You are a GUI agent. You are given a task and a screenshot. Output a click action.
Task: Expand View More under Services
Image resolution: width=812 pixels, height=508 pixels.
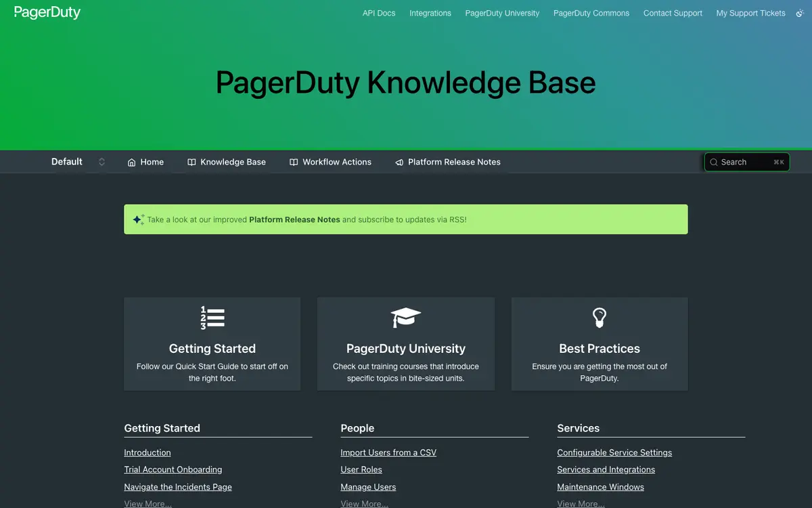[x=581, y=504]
